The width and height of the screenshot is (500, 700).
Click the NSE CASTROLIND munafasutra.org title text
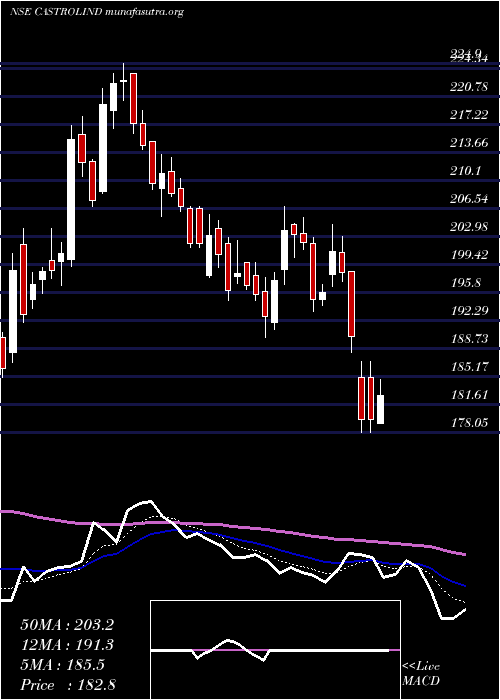coord(97,12)
